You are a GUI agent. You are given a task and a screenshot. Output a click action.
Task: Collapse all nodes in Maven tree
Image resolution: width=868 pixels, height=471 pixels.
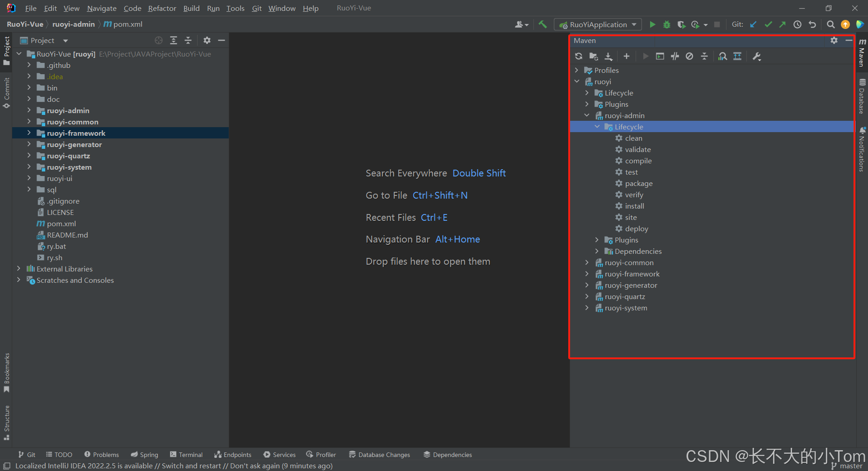704,56
